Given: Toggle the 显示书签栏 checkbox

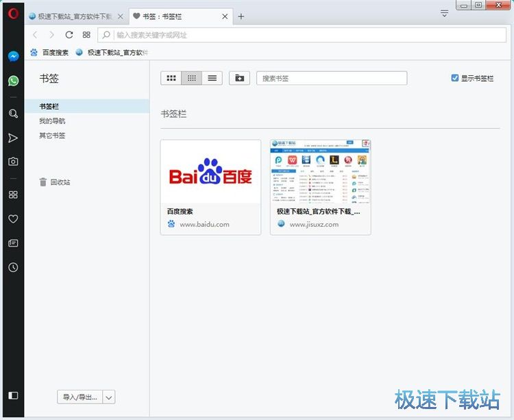Looking at the screenshot, I should tap(454, 78).
